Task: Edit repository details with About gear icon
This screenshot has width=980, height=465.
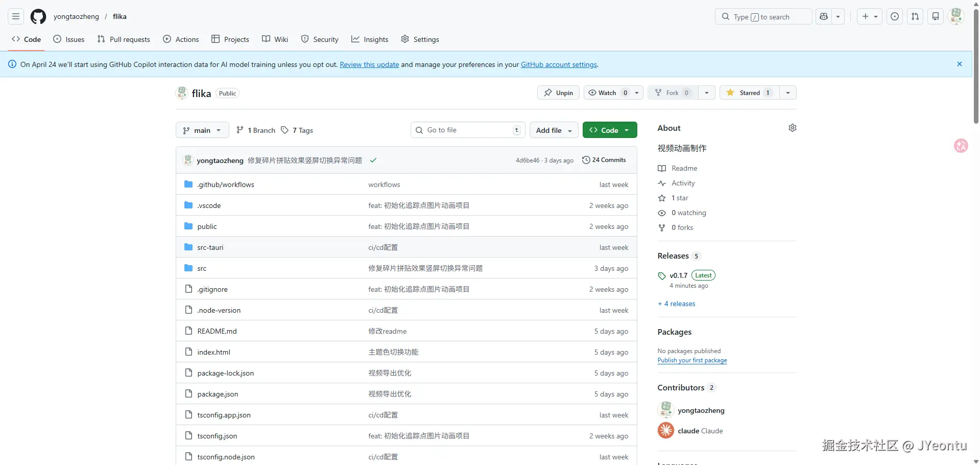Action: pyautogui.click(x=792, y=128)
